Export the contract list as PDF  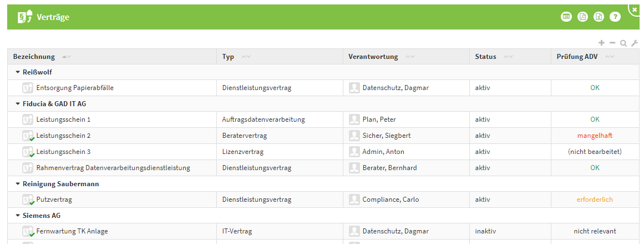(x=582, y=17)
